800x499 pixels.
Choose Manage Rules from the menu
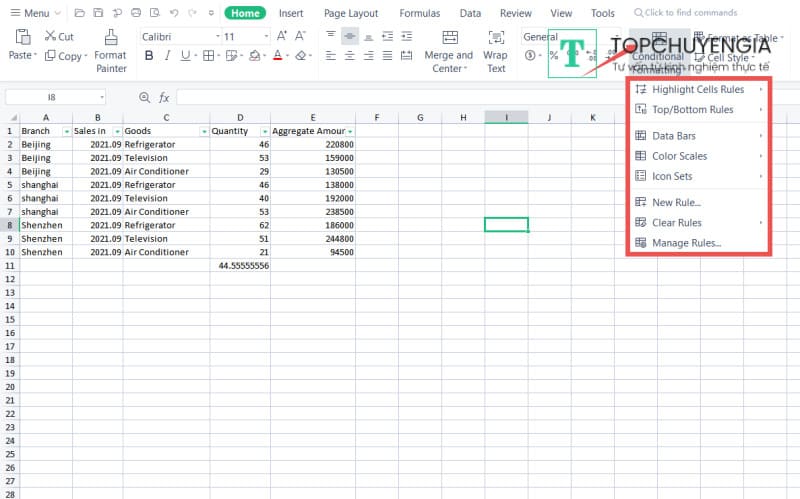pos(686,243)
